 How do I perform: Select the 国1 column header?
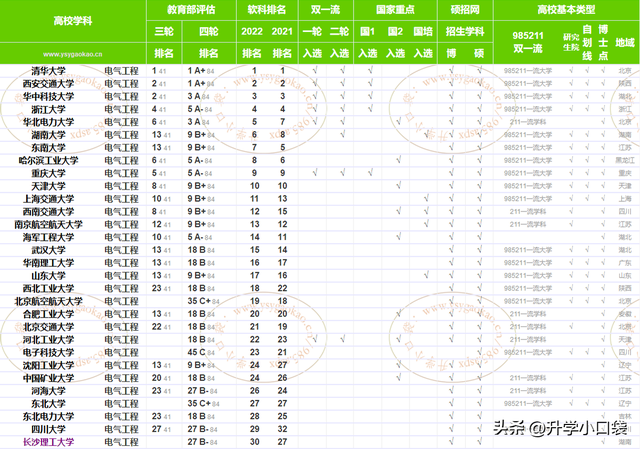pos(367,31)
